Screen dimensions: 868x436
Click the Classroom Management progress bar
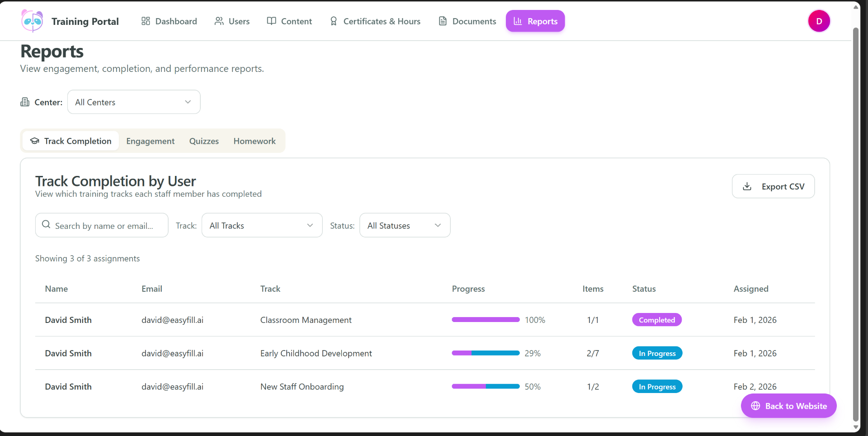[486, 320]
